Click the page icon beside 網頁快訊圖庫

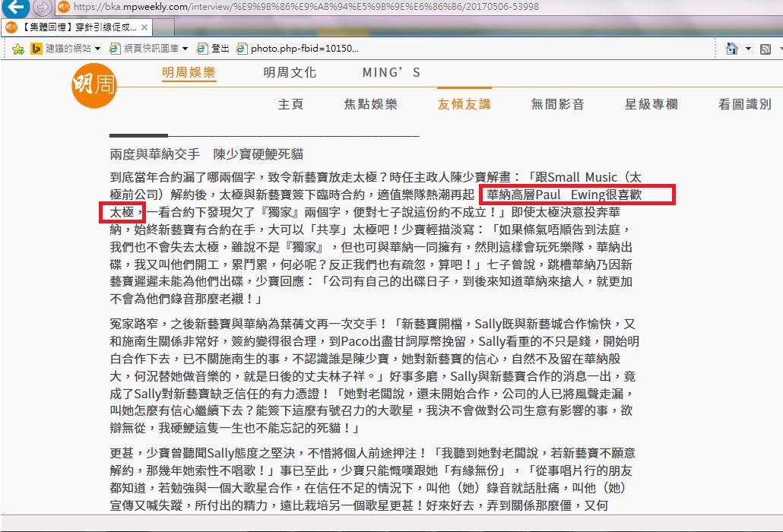click(x=114, y=49)
